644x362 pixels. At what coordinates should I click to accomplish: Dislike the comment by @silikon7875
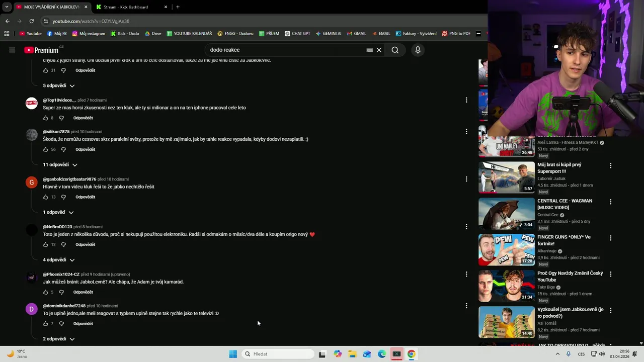click(x=63, y=149)
